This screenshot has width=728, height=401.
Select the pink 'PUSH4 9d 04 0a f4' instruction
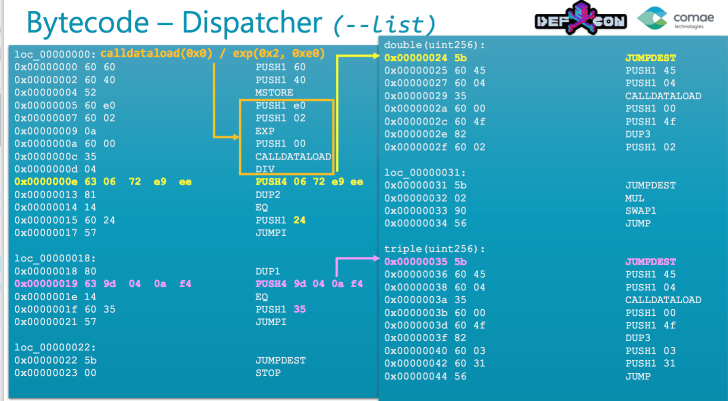(309, 284)
